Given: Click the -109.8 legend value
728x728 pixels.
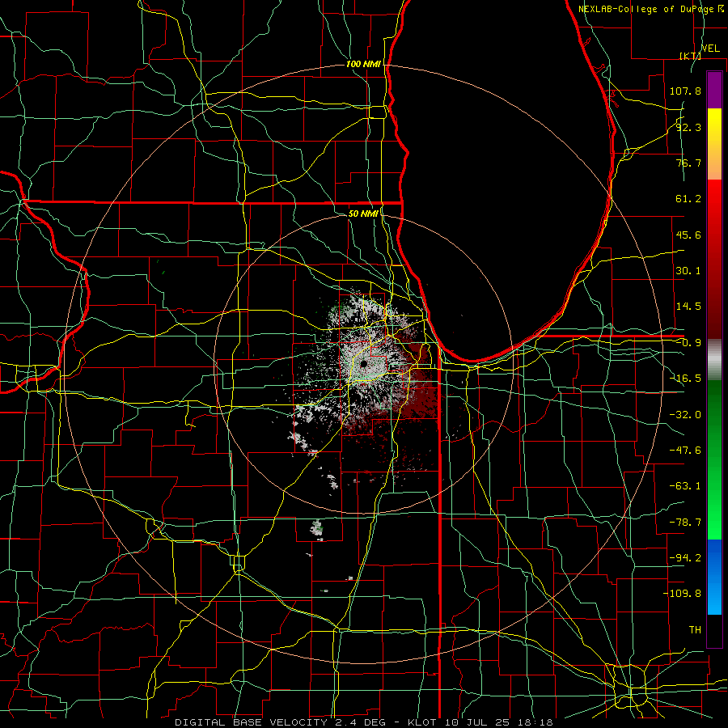Looking at the screenshot, I should (x=682, y=594).
